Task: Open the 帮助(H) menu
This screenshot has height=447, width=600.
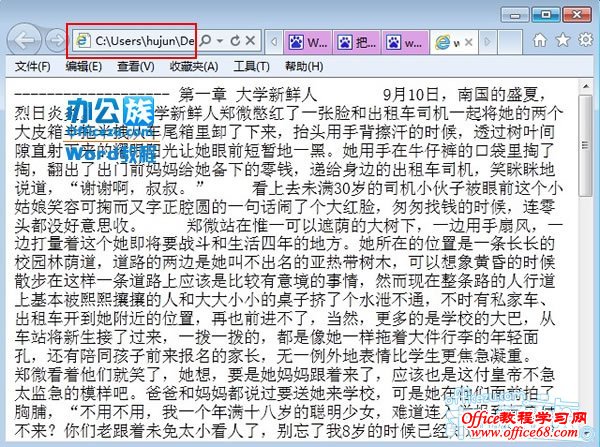Action: [304, 67]
